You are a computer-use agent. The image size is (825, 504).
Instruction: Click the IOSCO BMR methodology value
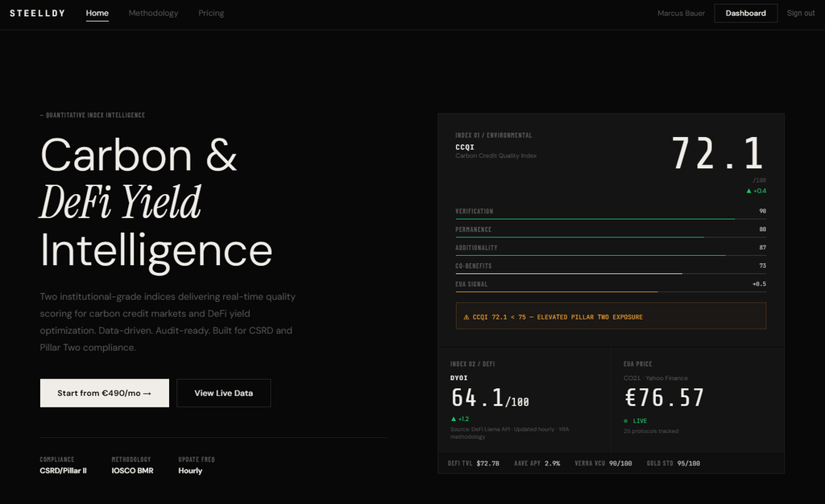132,471
